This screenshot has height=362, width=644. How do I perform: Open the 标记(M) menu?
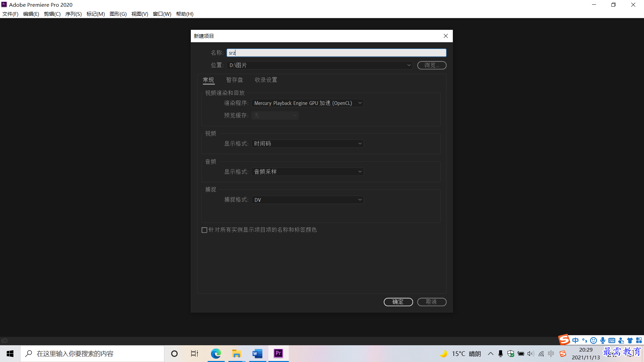coord(96,14)
